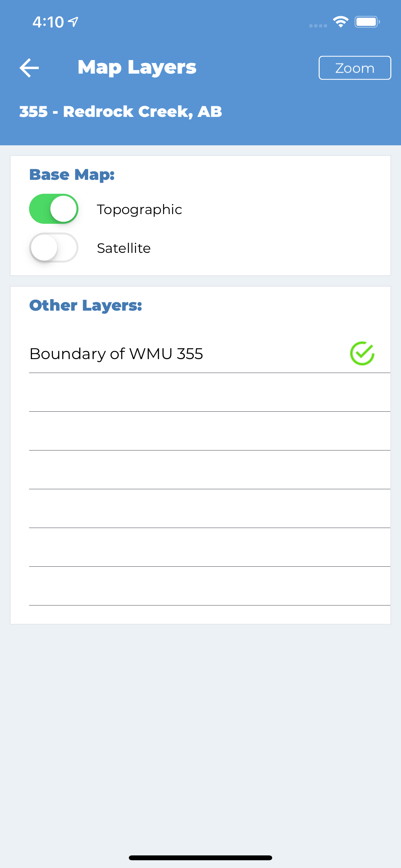Tap the home indicator bar at bottom
This screenshot has width=401, height=868.
coord(200,858)
